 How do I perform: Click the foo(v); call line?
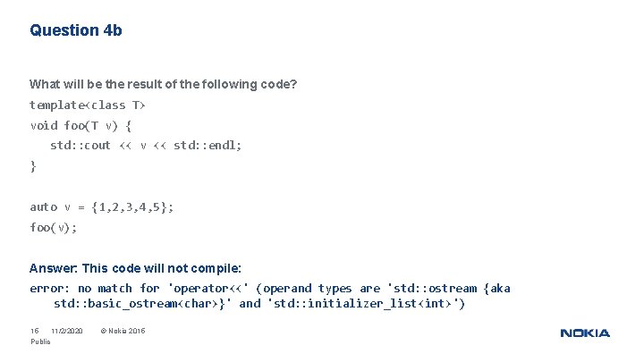54,227
